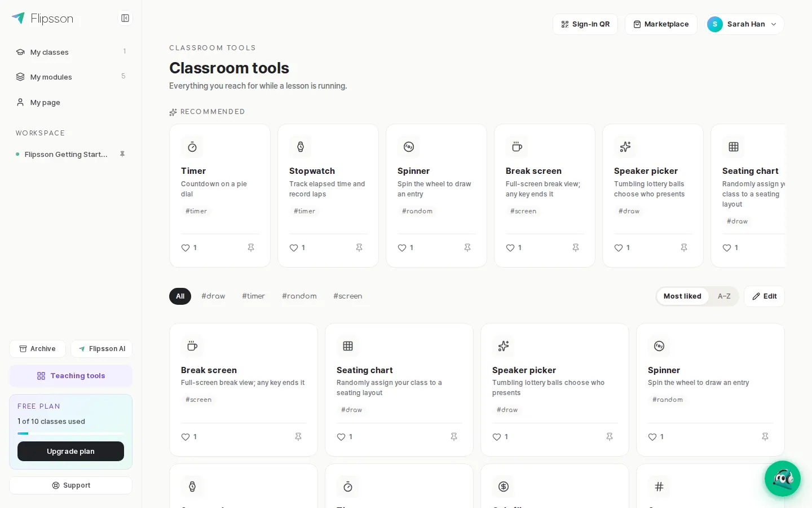Click the Upgrade plan button
Image resolution: width=812 pixels, height=508 pixels.
[x=70, y=452]
